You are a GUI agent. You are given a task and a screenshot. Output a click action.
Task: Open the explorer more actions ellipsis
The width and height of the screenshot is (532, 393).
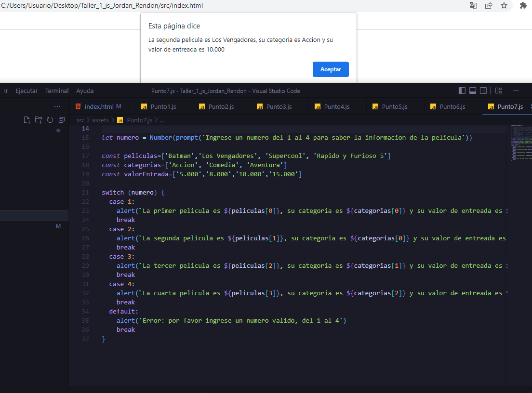(57, 106)
